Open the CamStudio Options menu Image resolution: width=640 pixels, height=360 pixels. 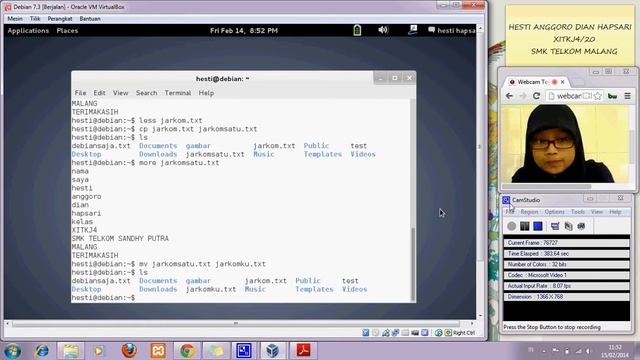pos(554,212)
